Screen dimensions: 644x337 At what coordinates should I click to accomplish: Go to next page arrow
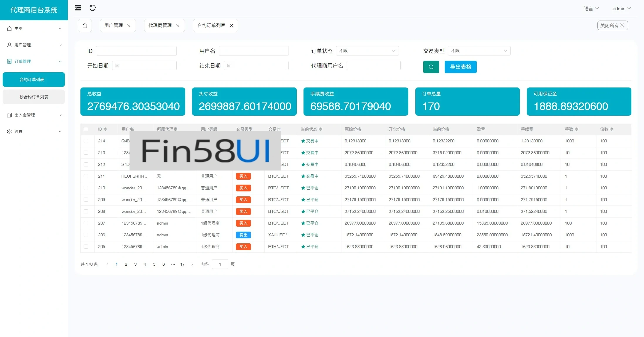coord(192,264)
